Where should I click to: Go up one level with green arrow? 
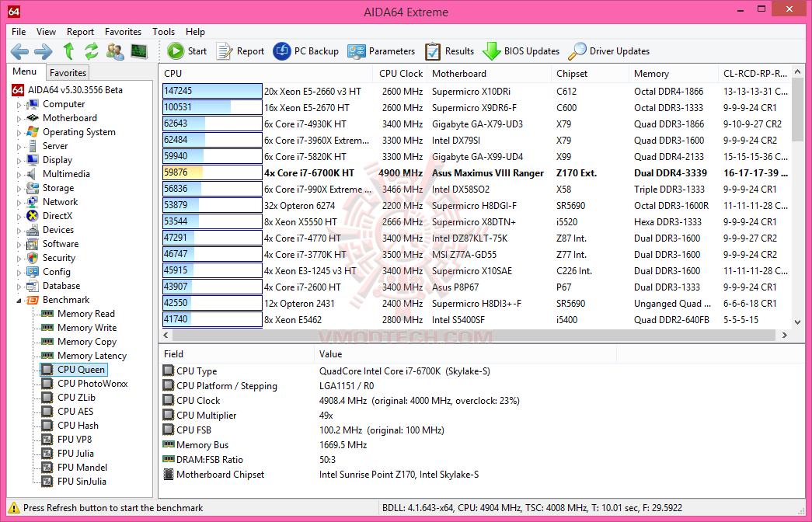[68, 51]
